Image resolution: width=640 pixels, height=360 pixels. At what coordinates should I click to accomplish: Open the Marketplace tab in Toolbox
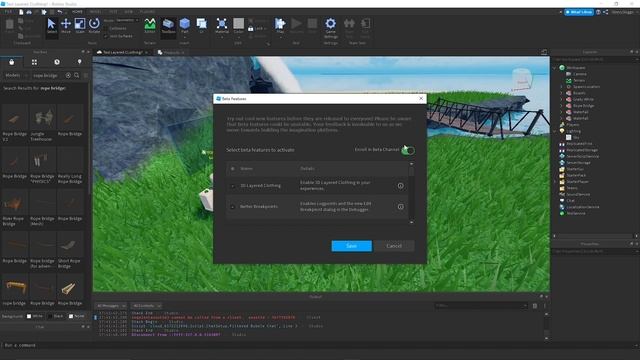point(11,62)
